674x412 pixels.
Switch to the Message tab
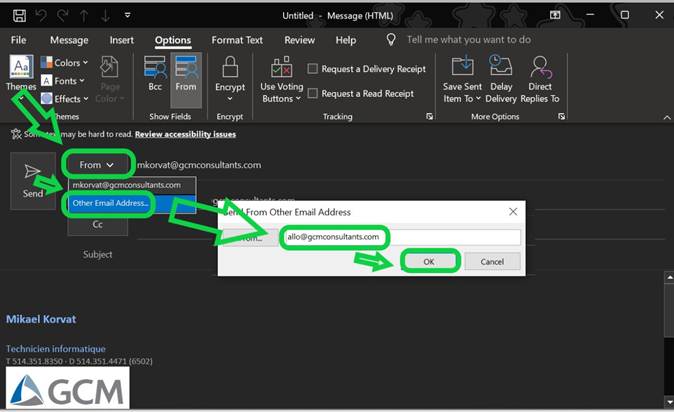point(69,40)
